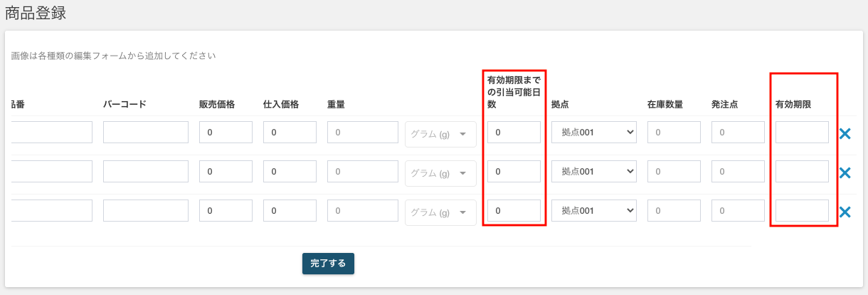Viewport: 868px width, 295px height.
Task: Delete the first product row with X icon
Action: (x=845, y=133)
